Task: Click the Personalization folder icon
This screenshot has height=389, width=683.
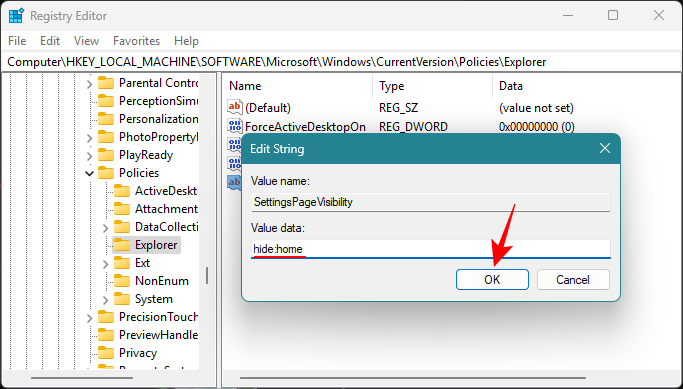Action: [x=106, y=119]
